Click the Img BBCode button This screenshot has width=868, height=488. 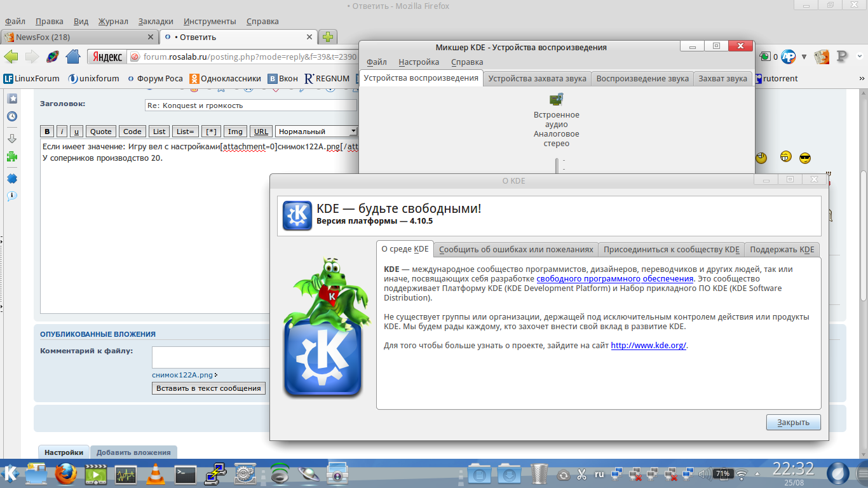pos(235,132)
